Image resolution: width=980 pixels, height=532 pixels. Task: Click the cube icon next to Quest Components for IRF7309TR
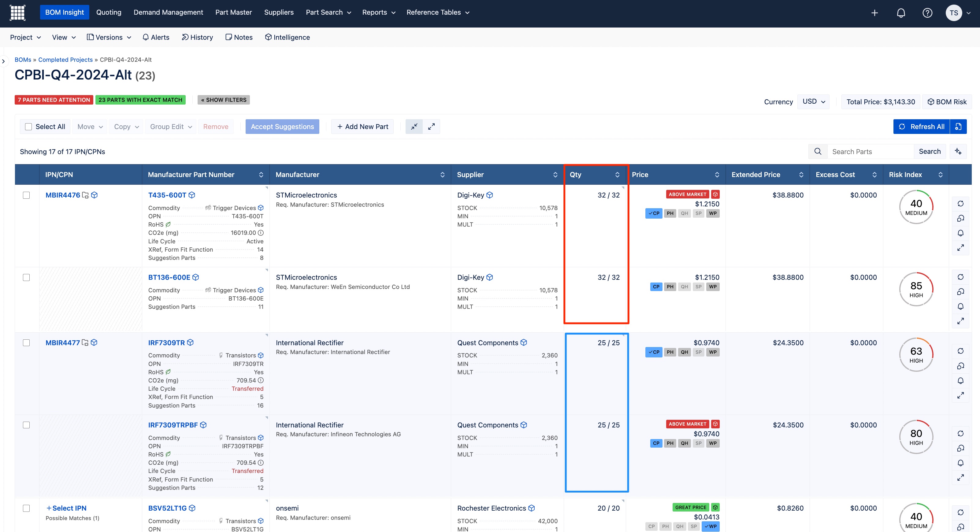tap(524, 343)
